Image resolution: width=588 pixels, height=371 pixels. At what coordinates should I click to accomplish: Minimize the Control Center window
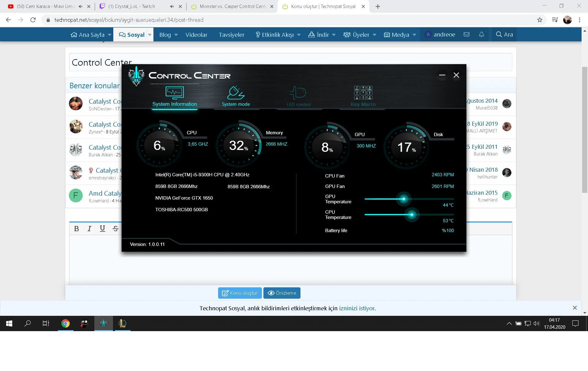pyautogui.click(x=442, y=75)
